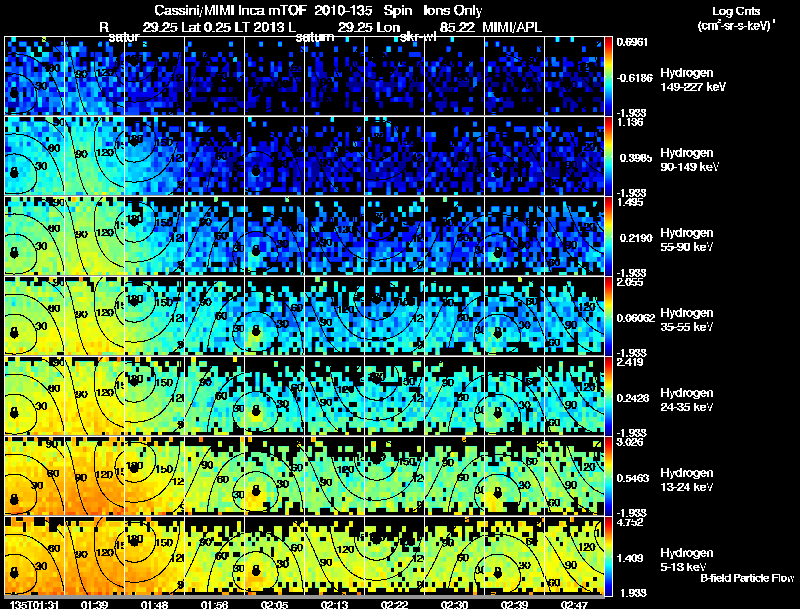The height and width of the screenshot is (609, 800).
Task: Click the Saturn marker in top-left 149-227 keV panel
Action: (14, 92)
